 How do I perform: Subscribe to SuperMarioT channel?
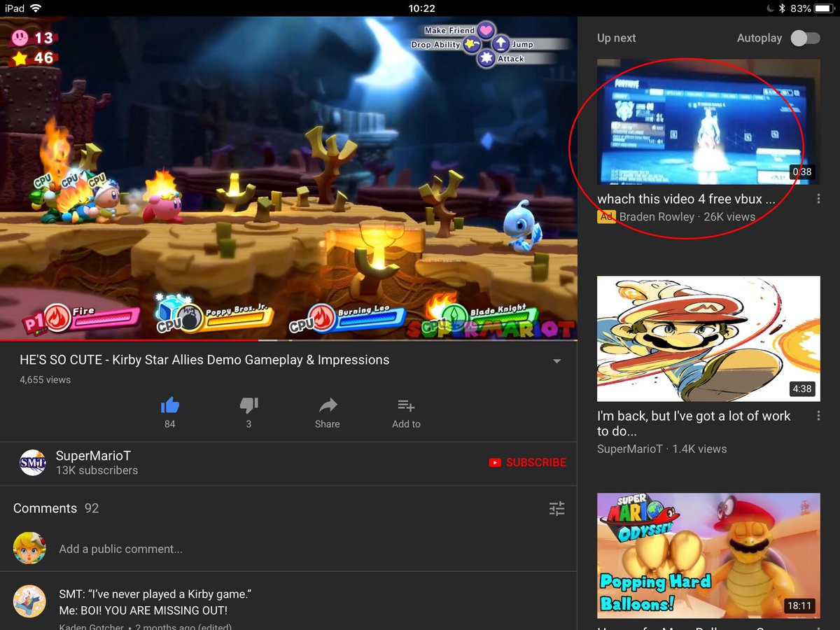click(527, 463)
